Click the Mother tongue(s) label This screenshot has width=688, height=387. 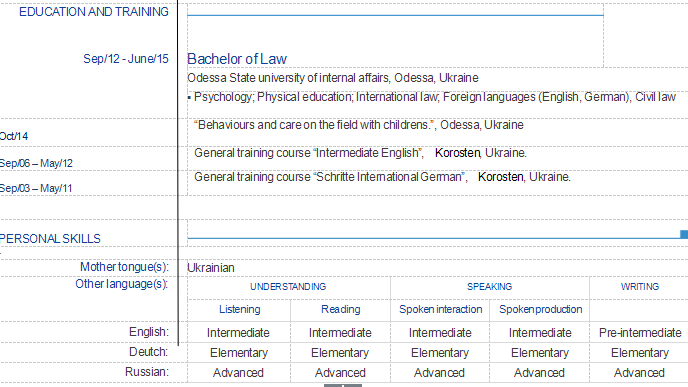(124, 267)
